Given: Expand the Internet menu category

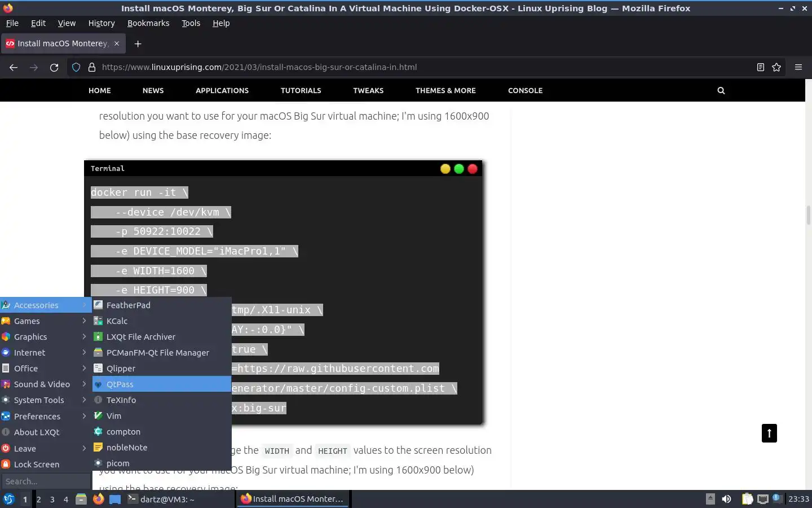Looking at the screenshot, I should coord(45,352).
